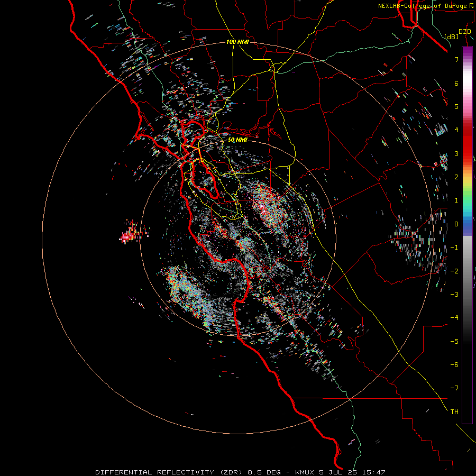Click the "-6" value on the color scale
The width and height of the screenshot is (476, 476).
click(x=454, y=365)
